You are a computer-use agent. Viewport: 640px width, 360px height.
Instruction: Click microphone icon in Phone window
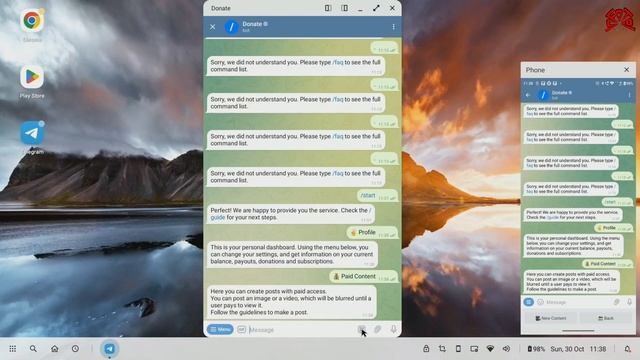pyautogui.click(x=629, y=302)
